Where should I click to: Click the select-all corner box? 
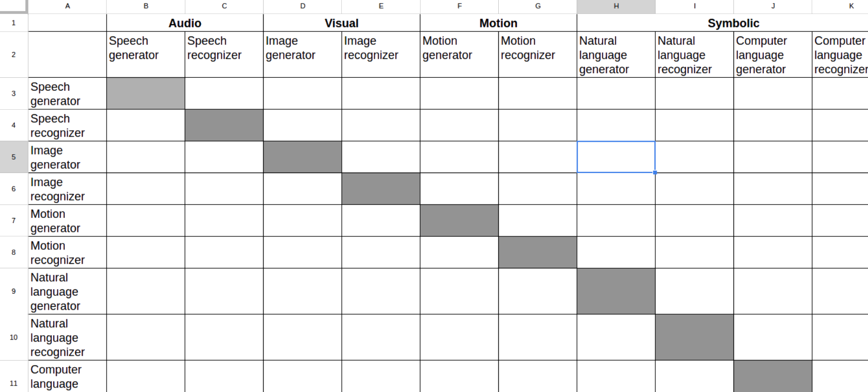13,6
